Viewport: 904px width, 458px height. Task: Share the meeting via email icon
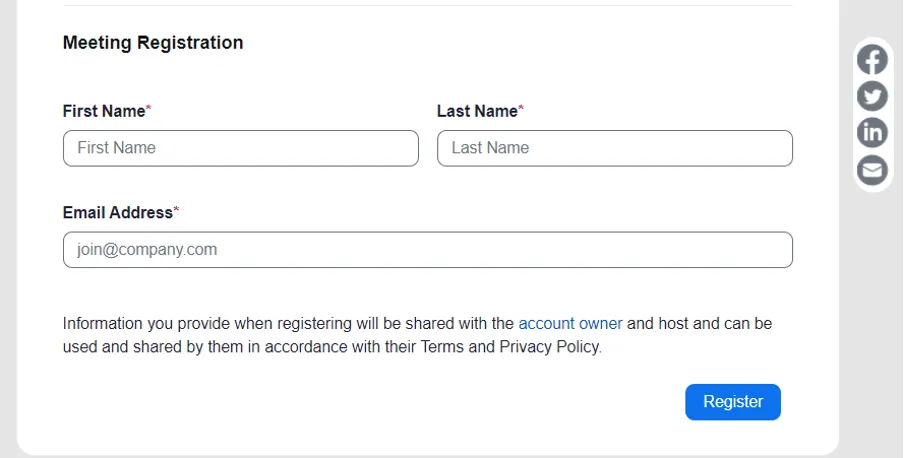(x=872, y=170)
